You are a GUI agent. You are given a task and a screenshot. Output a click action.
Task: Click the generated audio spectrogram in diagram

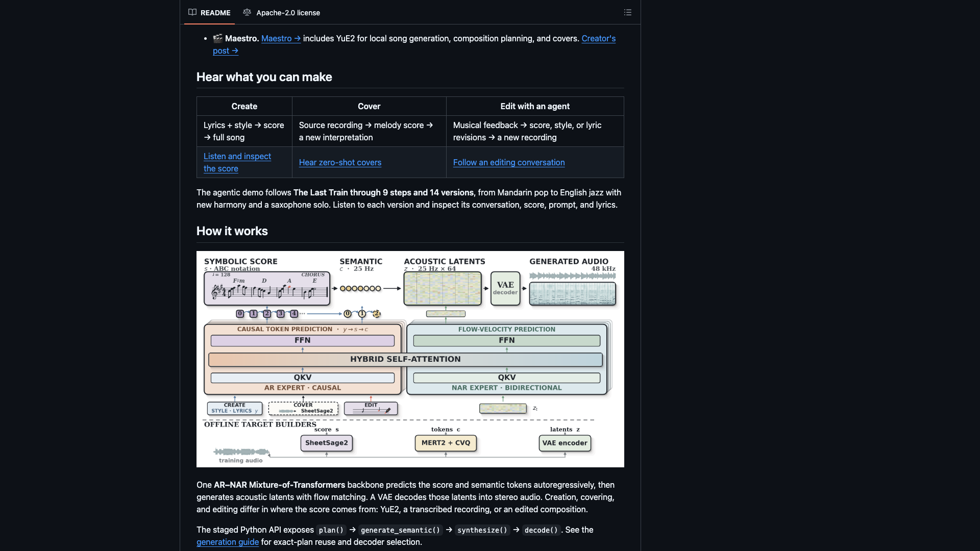pyautogui.click(x=572, y=294)
